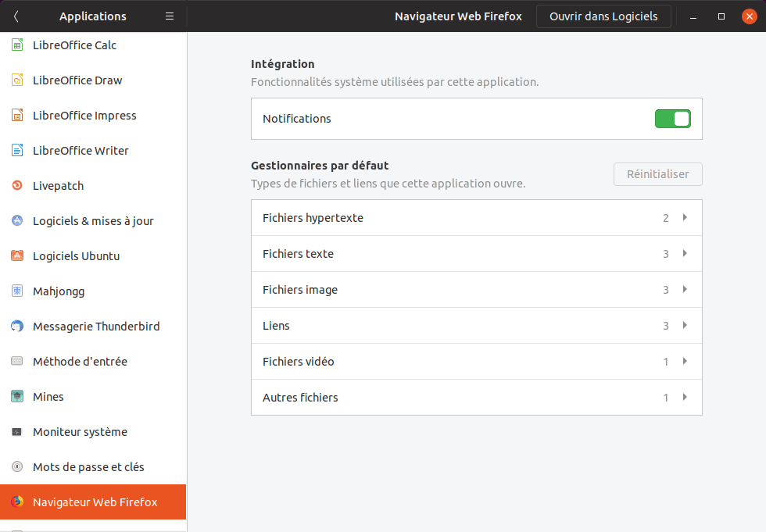This screenshot has height=532, width=766.
Task: Expand the Fichiers vidéo row
Action: click(x=685, y=362)
